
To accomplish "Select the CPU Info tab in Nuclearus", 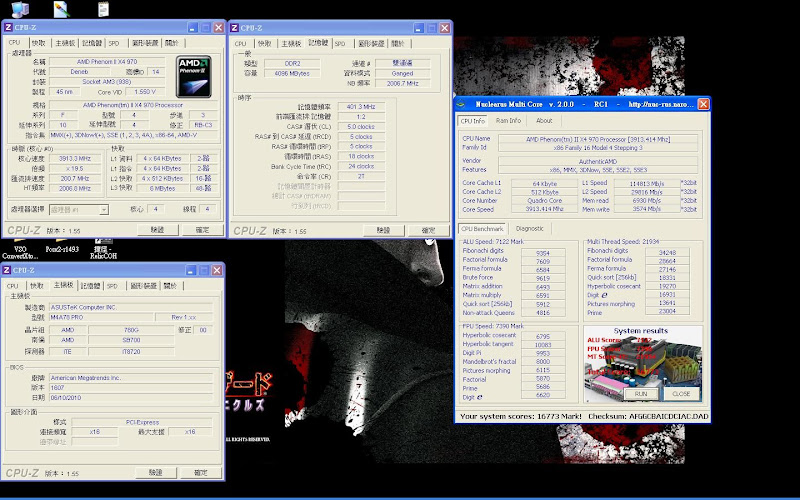I will [473, 121].
